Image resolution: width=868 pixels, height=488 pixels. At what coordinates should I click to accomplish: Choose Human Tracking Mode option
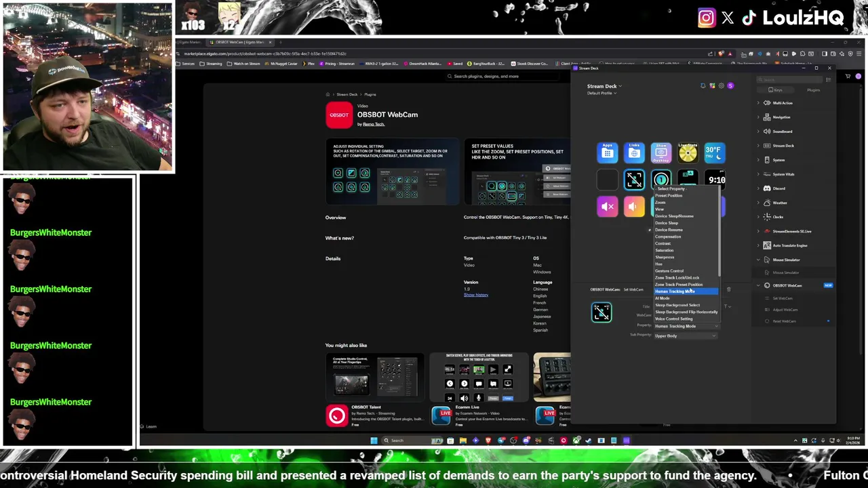686,291
